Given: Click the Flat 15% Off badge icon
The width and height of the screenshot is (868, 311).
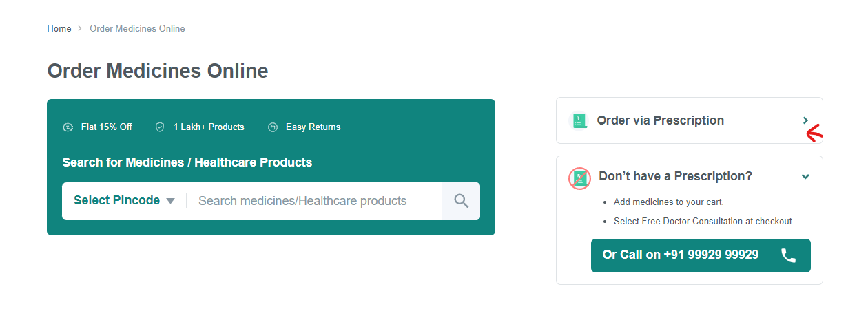Looking at the screenshot, I should [68, 127].
